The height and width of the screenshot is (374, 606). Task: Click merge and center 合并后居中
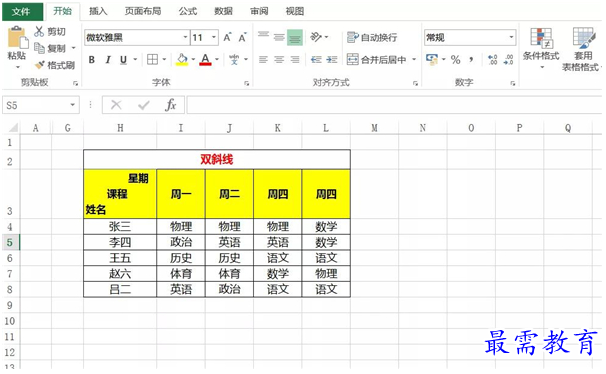376,60
